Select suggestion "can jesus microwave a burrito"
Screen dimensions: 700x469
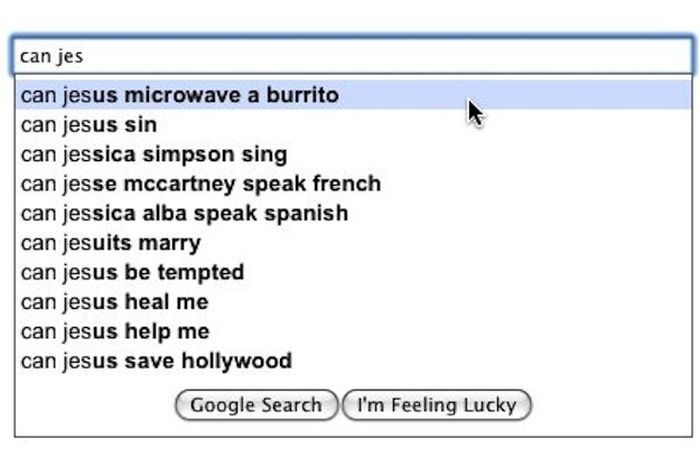click(180, 96)
